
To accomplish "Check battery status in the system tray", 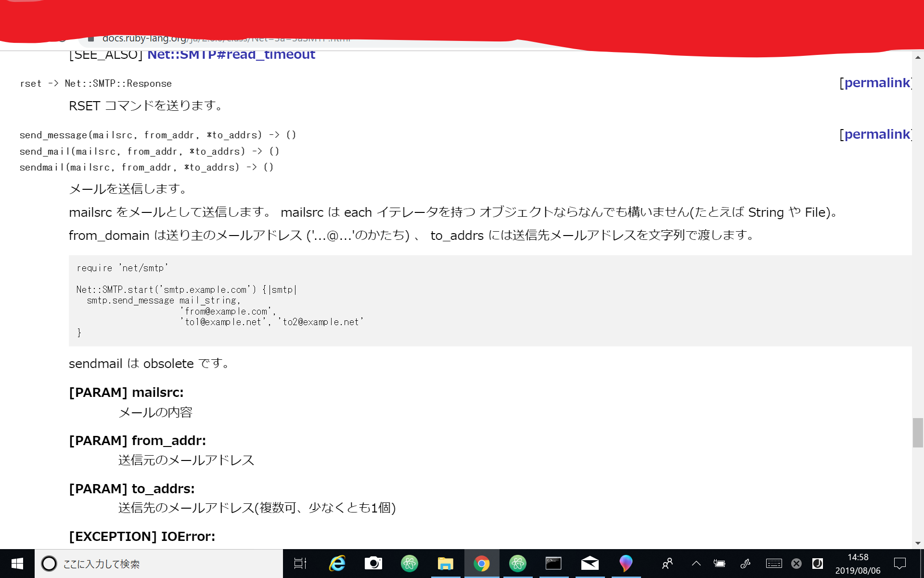I will point(719,563).
